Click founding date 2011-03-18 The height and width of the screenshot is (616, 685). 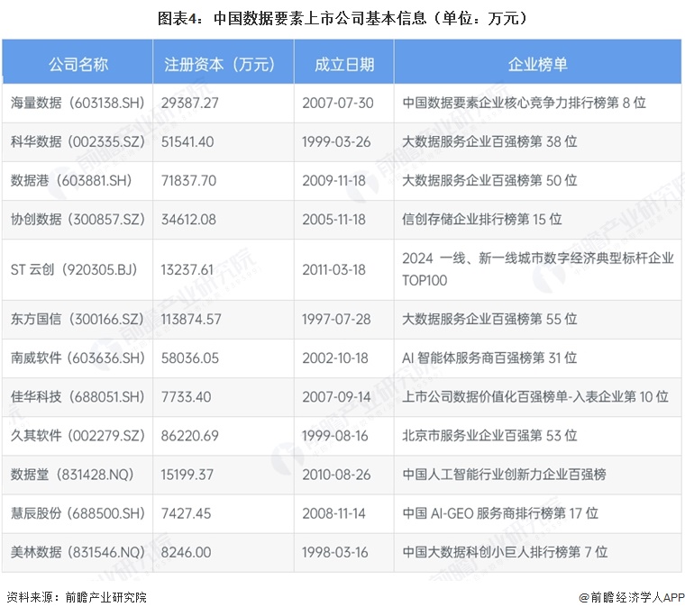point(333,270)
